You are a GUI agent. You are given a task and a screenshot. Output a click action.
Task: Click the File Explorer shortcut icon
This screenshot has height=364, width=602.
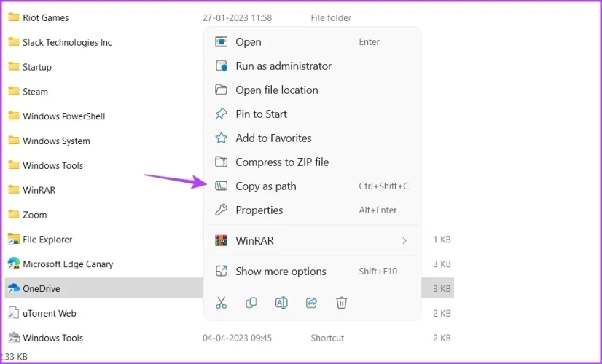pos(13,239)
